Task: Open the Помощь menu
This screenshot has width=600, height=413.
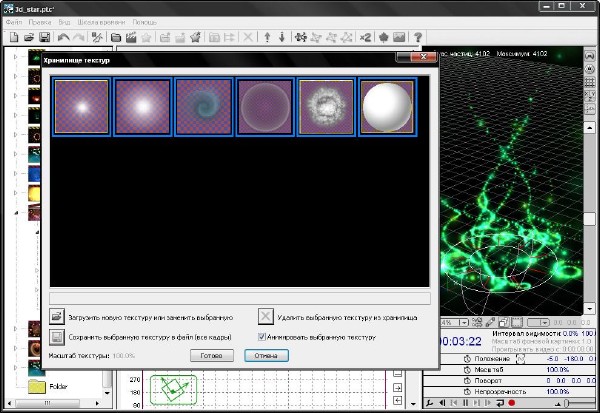Action: (x=144, y=21)
